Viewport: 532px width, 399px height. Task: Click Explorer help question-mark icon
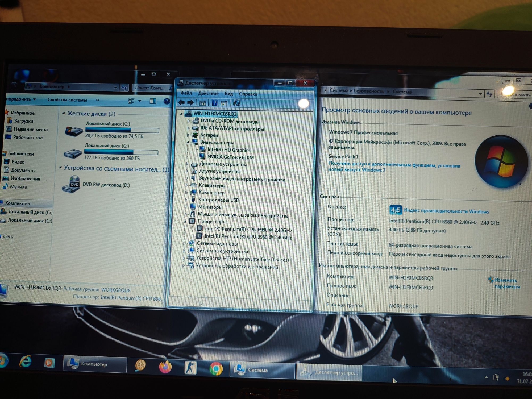pyautogui.click(x=167, y=101)
